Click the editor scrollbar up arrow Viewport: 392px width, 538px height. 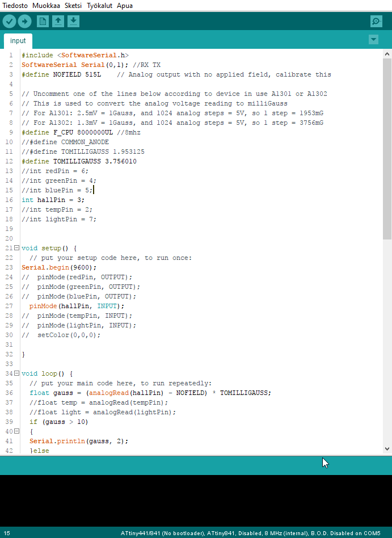click(x=387, y=54)
